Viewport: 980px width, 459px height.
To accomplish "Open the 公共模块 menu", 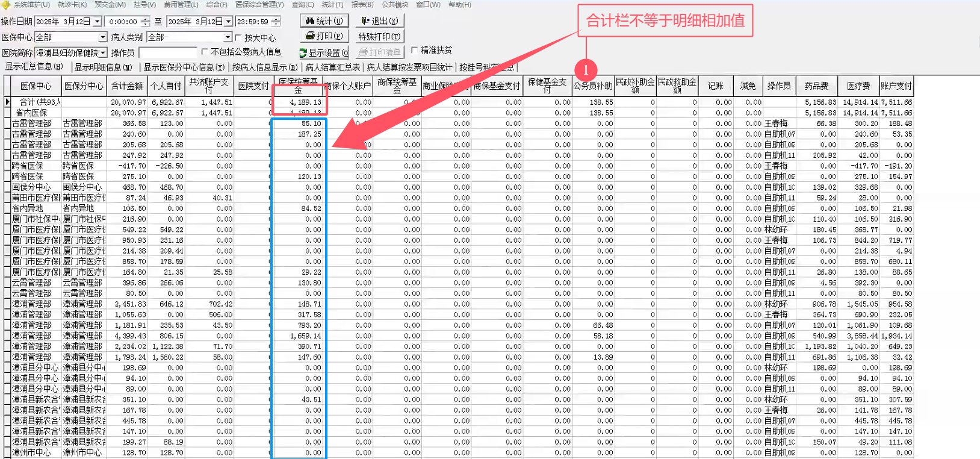I will pos(395,5).
